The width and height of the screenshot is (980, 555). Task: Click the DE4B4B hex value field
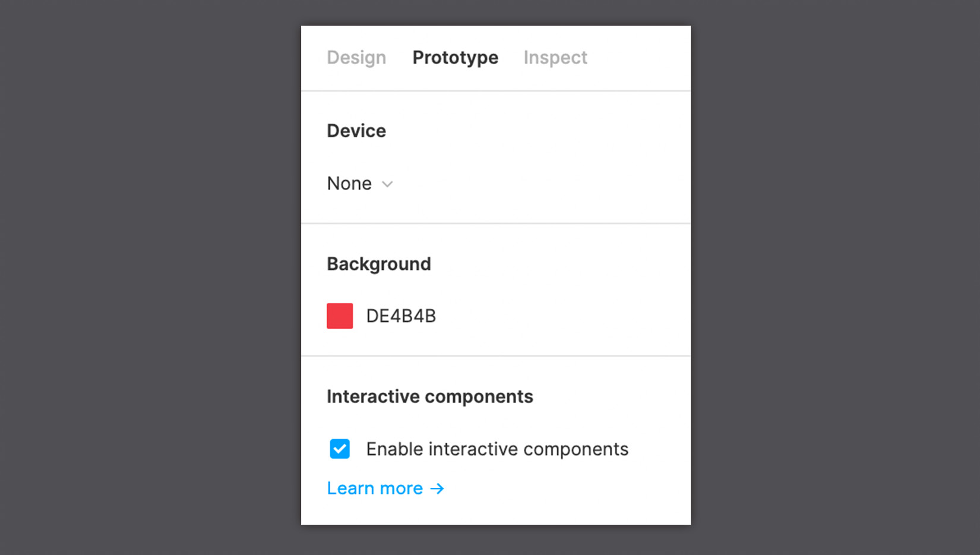coord(402,316)
